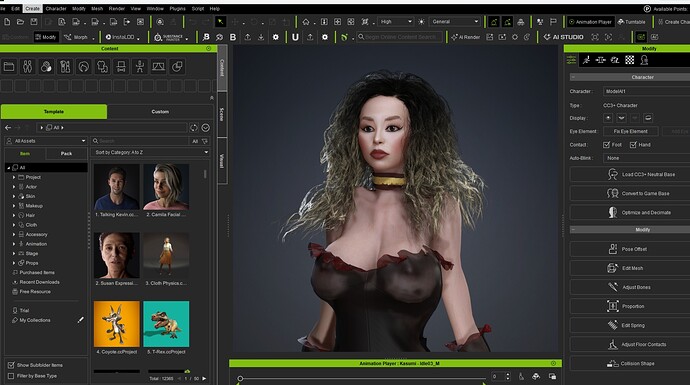Viewport: 690px width, 385px height.
Task: Select Free Resource in the tree
Action: [x=35, y=291]
